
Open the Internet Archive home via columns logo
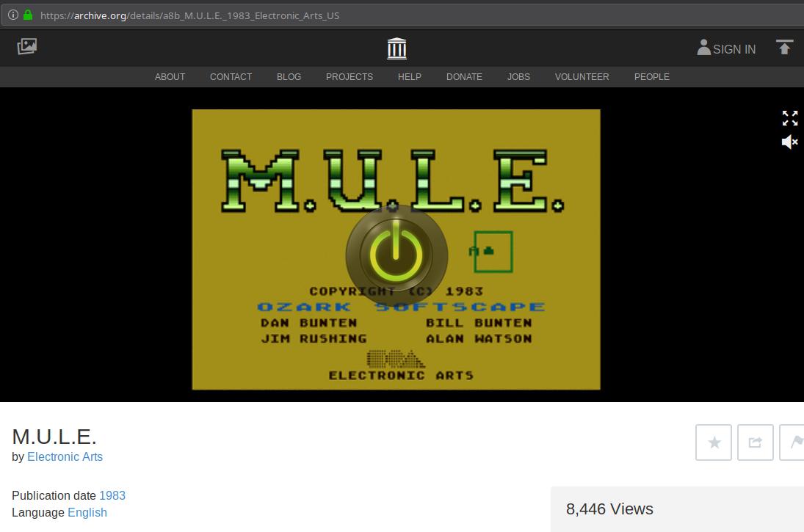pyautogui.click(x=396, y=48)
